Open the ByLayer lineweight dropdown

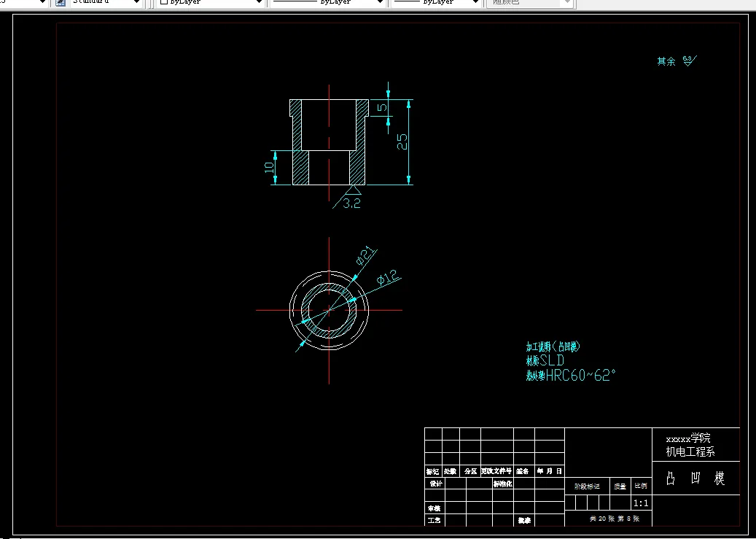[x=437, y=2]
